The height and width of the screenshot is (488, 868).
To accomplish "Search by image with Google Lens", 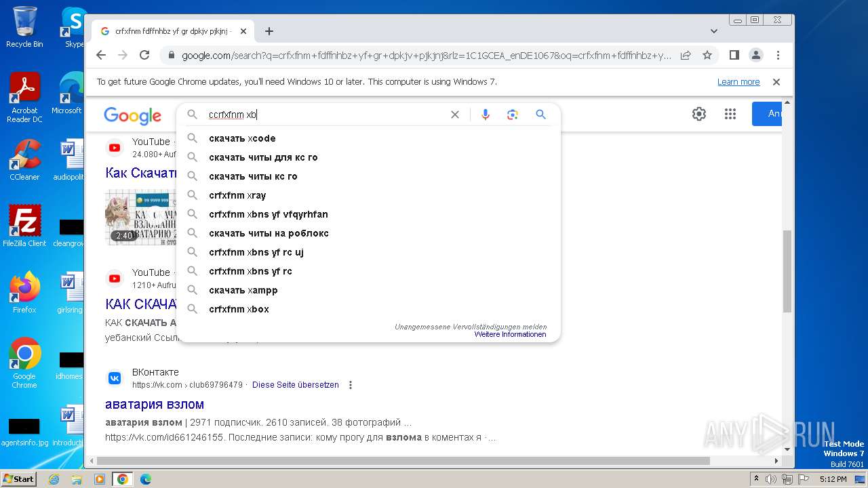I will tap(513, 115).
